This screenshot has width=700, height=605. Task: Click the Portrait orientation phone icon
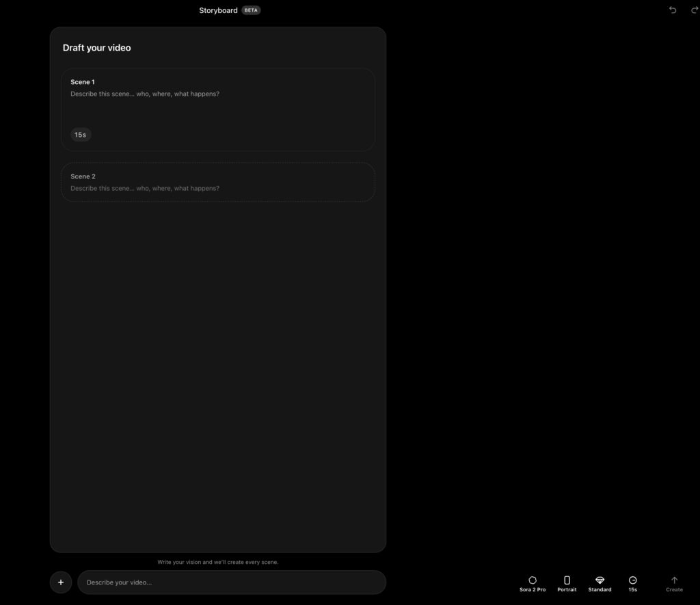click(x=567, y=580)
